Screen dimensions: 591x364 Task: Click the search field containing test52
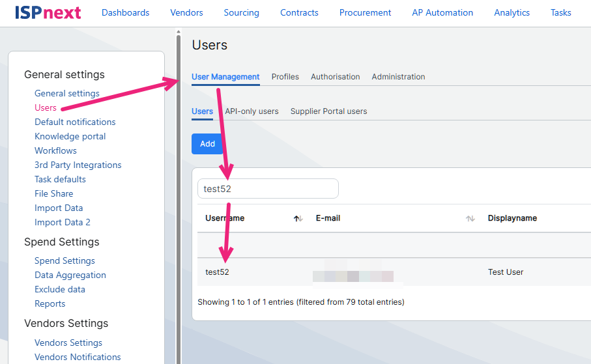coord(268,189)
